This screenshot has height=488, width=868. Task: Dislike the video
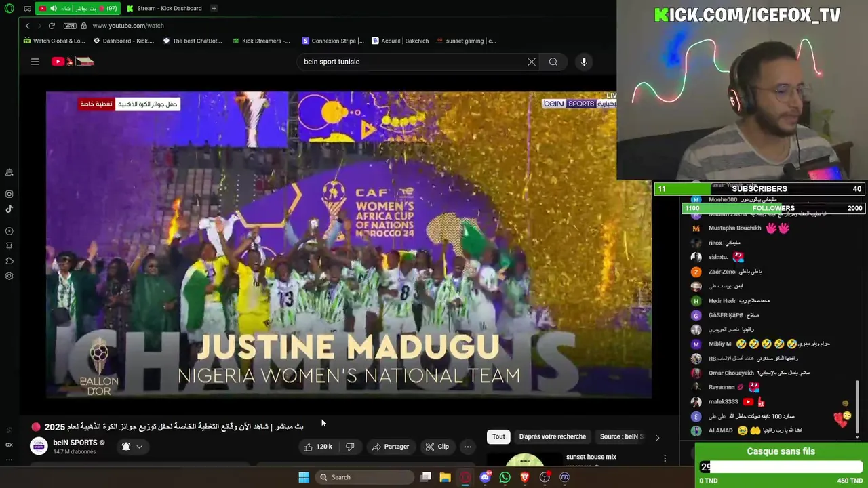350,447
